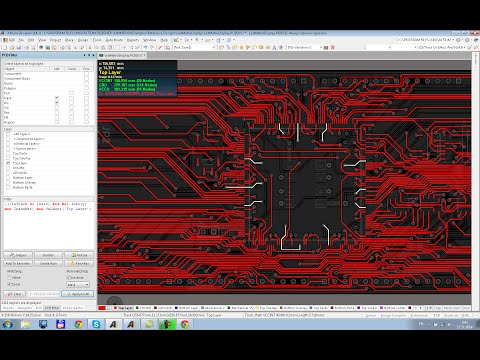This screenshot has width=480, height=360.
Task: Toggle Net checkbox for Arc row
Action: (57, 103)
